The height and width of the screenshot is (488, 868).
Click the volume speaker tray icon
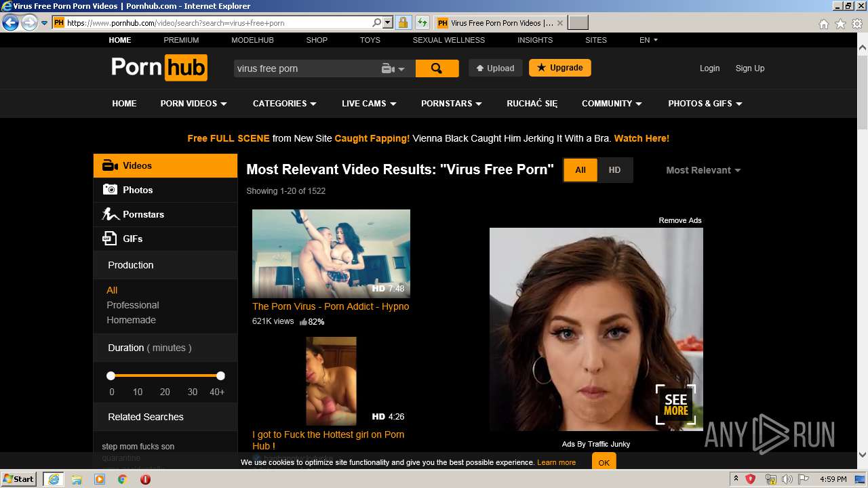[787, 479]
